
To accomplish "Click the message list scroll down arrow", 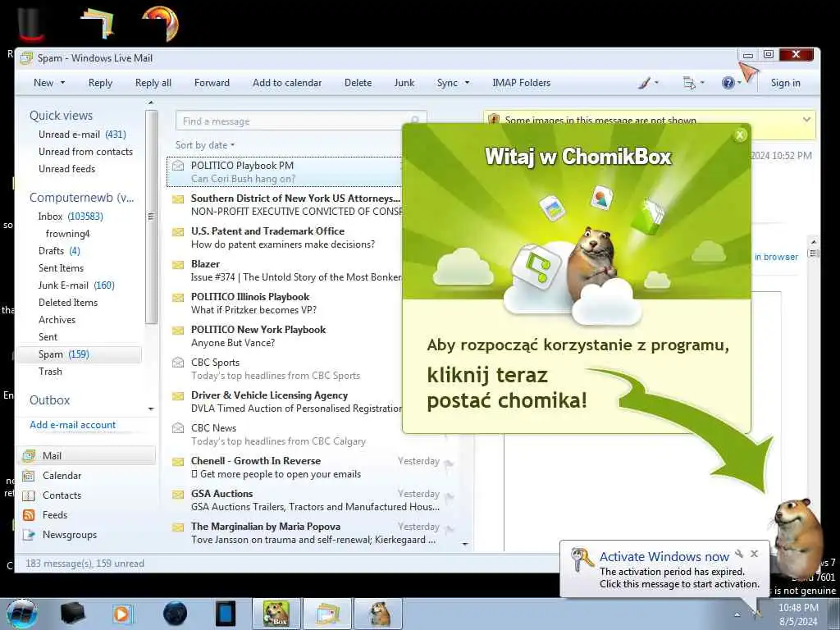I will [x=465, y=544].
